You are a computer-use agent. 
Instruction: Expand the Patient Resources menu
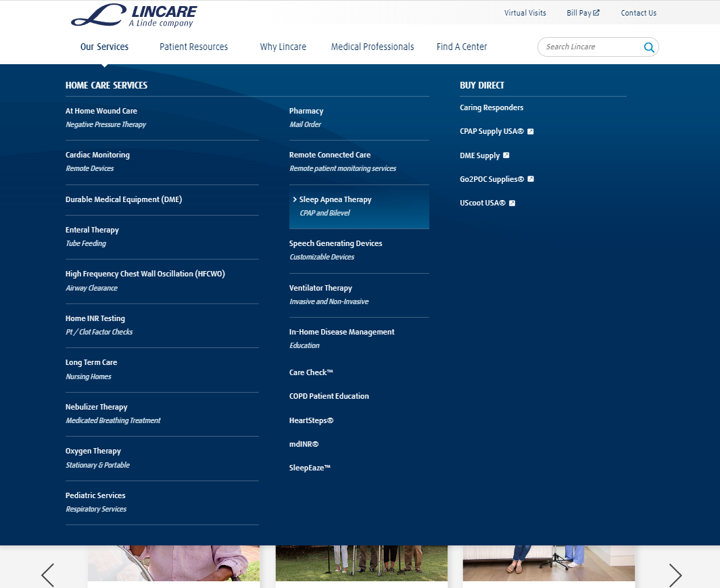coord(193,47)
